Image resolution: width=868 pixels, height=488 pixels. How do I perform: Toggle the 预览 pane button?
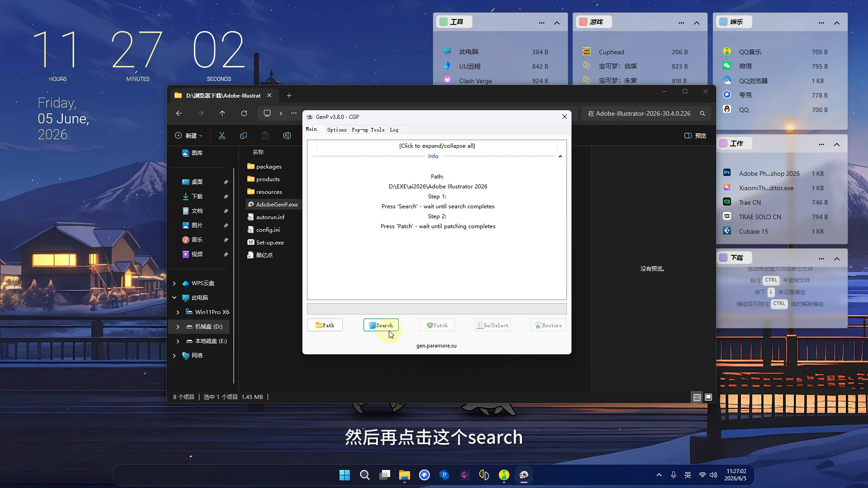[695, 136]
